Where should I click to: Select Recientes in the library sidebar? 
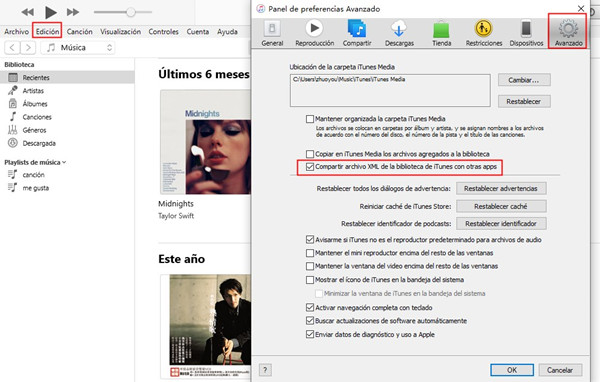67,78
